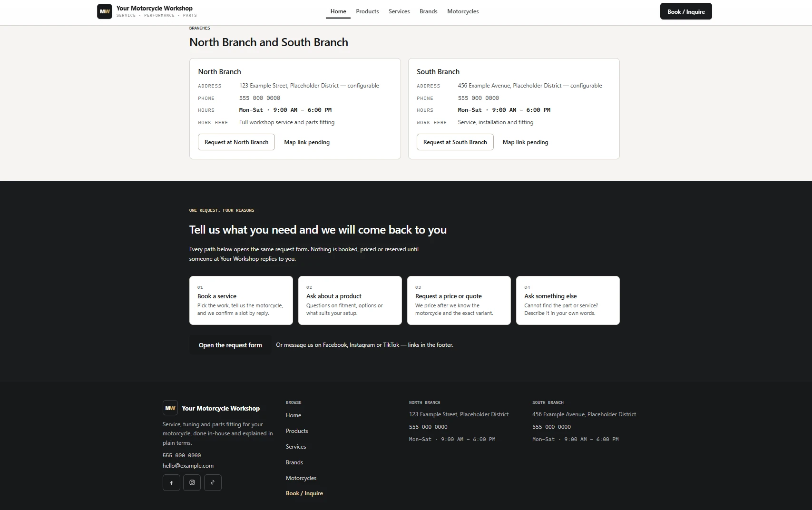812x510 pixels.
Task: Click 456 Example Avenue address in South card
Action: (x=530, y=86)
